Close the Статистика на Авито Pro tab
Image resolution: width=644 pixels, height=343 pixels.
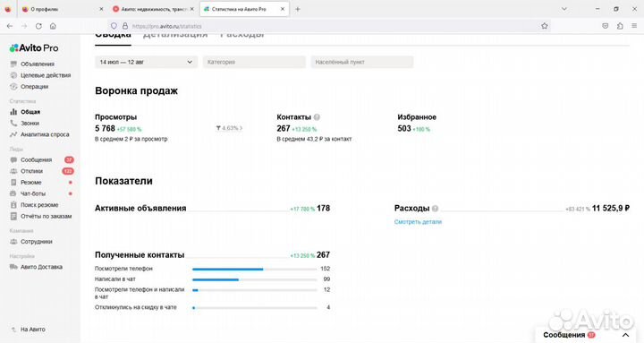point(283,9)
